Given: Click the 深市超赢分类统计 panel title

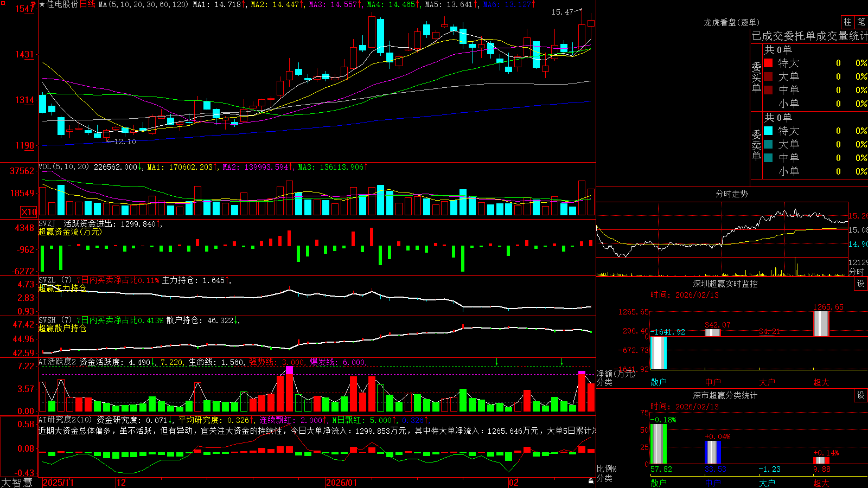Looking at the screenshot, I should click(725, 395).
